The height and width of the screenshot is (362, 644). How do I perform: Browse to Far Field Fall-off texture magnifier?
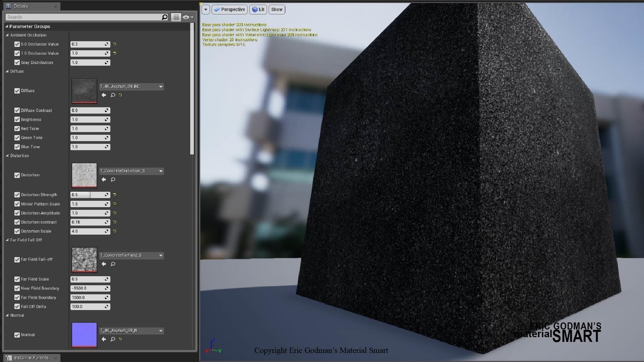click(113, 264)
